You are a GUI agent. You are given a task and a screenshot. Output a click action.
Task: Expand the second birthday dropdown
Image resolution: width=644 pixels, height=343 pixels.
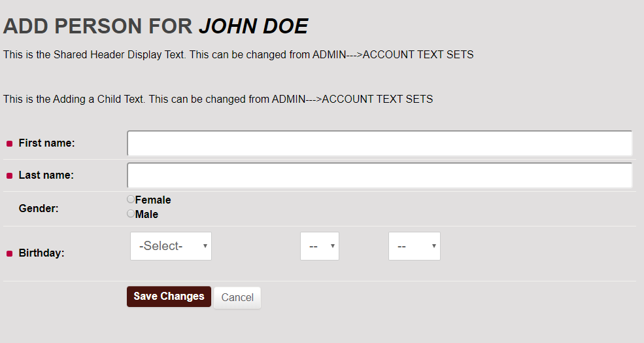tap(320, 246)
